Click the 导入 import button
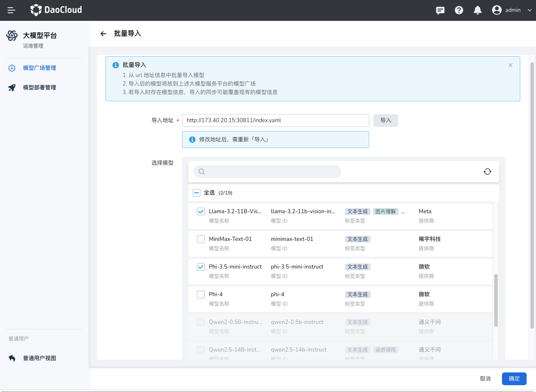Viewport: 536px width, 392px height. 385,120
